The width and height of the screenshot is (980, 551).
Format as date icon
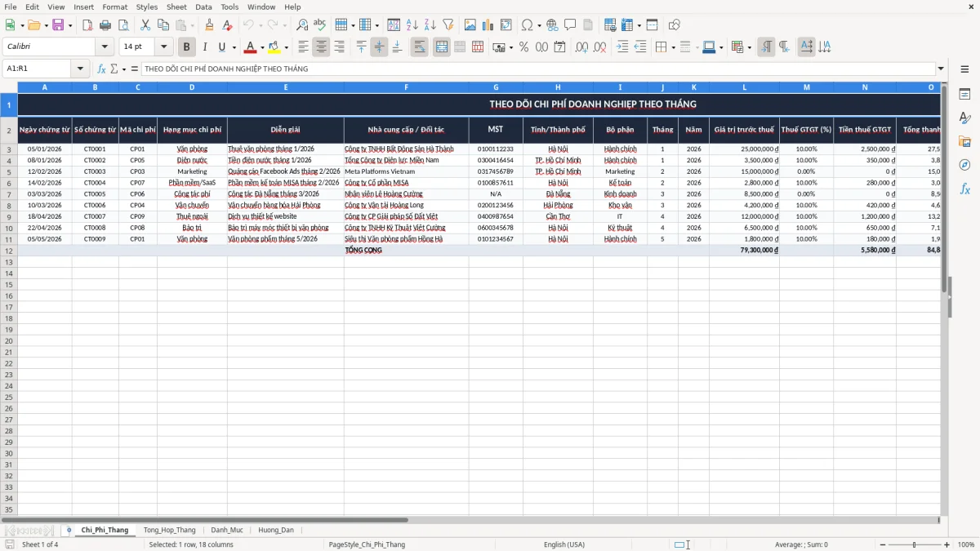coord(559,47)
